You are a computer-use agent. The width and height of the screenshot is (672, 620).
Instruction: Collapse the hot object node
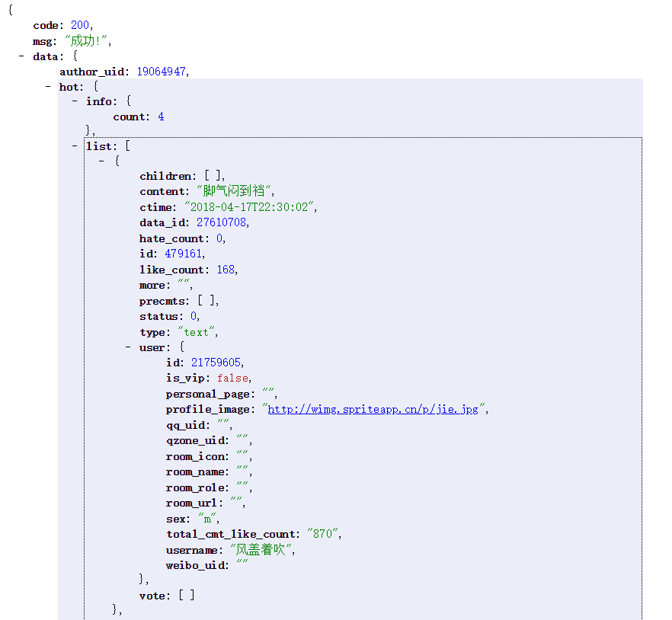click(48, 87)
